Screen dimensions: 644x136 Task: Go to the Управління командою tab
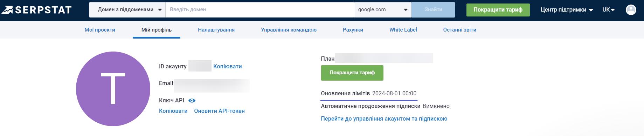(x=289, y=30)
